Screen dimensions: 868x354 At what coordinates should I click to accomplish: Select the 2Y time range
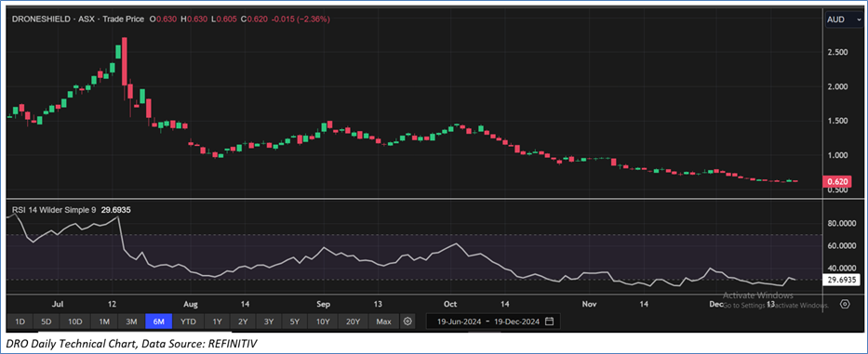tap(243, 321)
